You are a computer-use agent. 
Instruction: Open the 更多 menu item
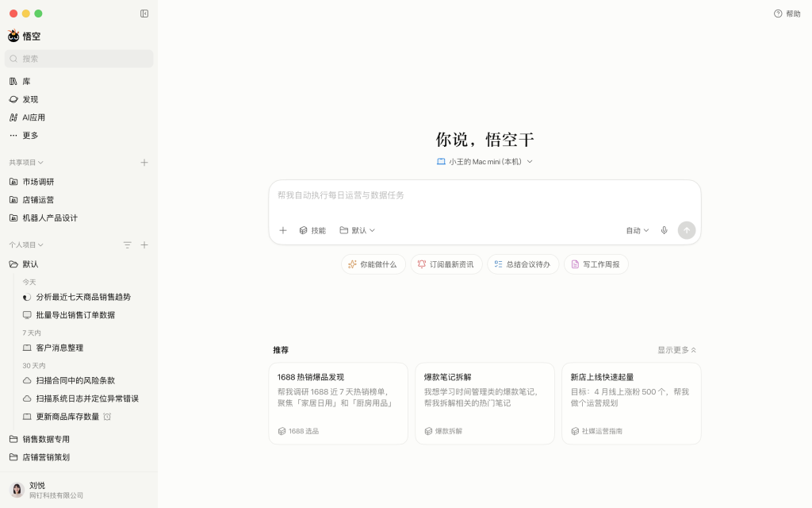[79, 135]
